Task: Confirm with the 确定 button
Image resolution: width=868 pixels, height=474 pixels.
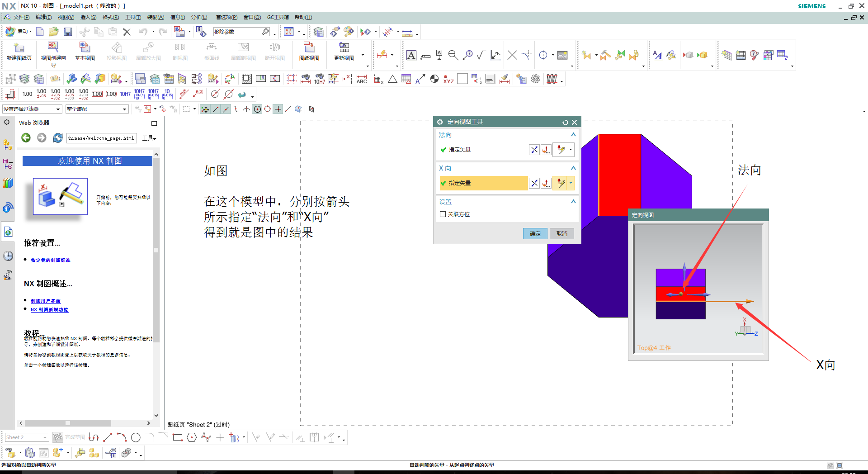Action: coord(535,234)
